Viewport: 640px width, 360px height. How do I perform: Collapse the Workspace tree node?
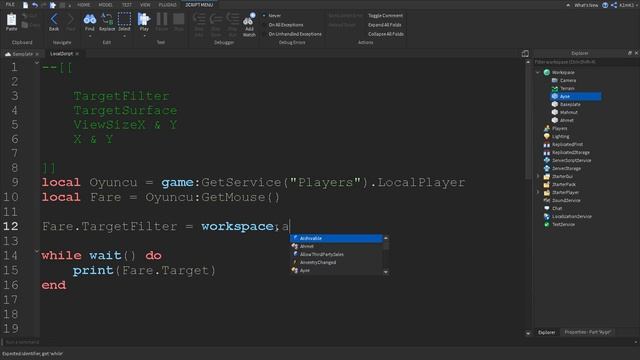click(x=538, y=72)
